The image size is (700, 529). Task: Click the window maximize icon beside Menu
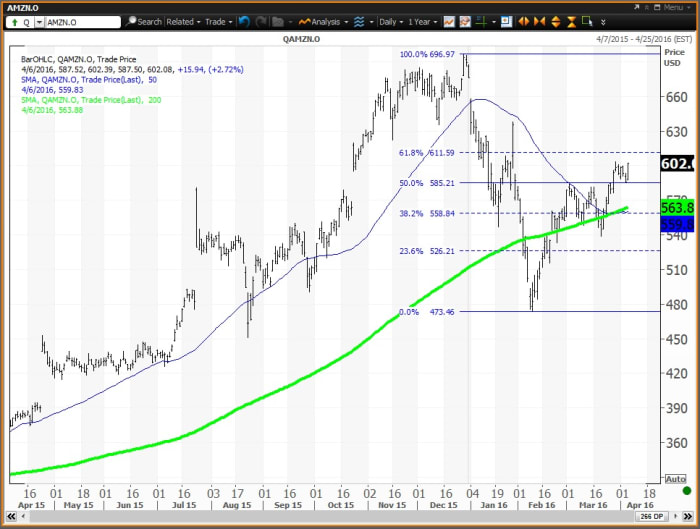tap(657, 8)
